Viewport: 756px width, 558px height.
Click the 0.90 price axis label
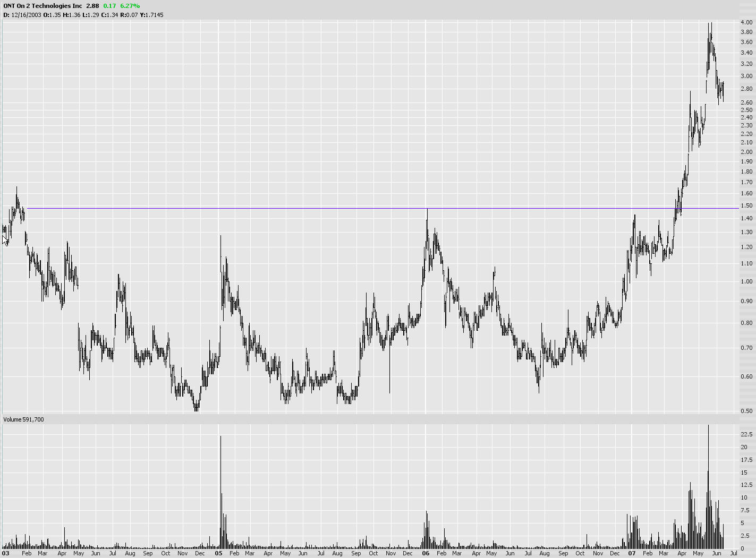pos(746,301)
